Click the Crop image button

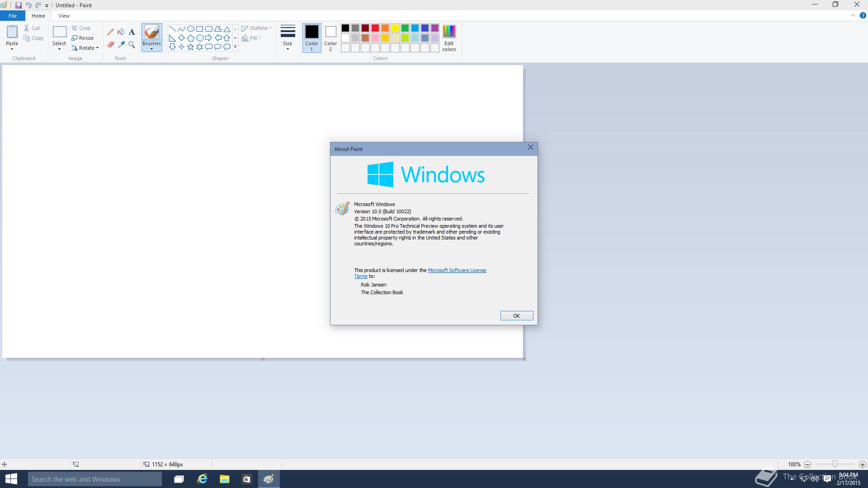coord(81,28)
